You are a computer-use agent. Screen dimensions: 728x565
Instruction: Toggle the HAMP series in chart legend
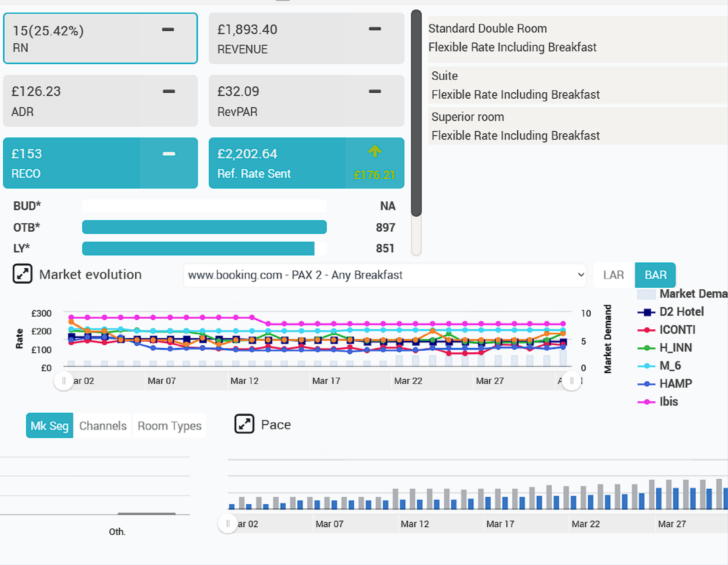(x=665, y=384)
